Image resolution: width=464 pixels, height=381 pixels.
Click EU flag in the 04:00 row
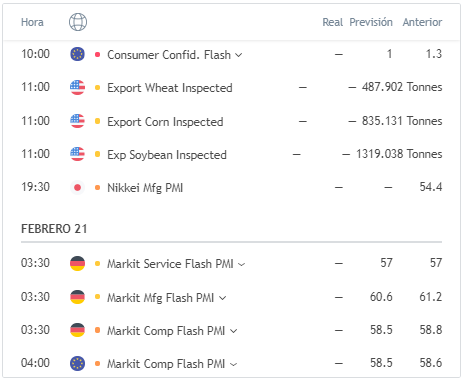click(77, 363)
